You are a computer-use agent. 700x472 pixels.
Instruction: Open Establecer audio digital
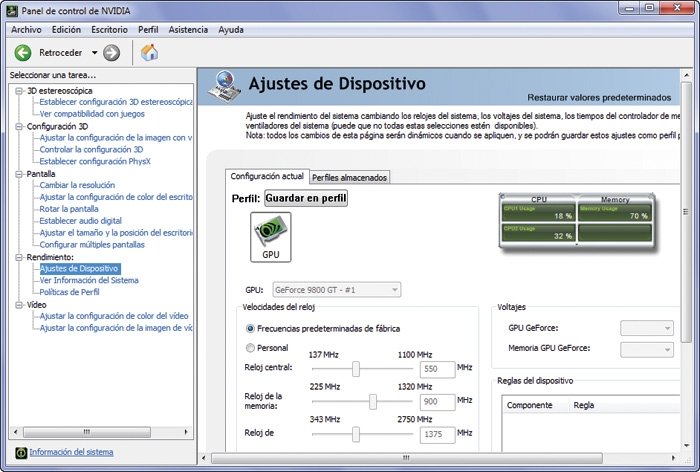coord(80,221)
